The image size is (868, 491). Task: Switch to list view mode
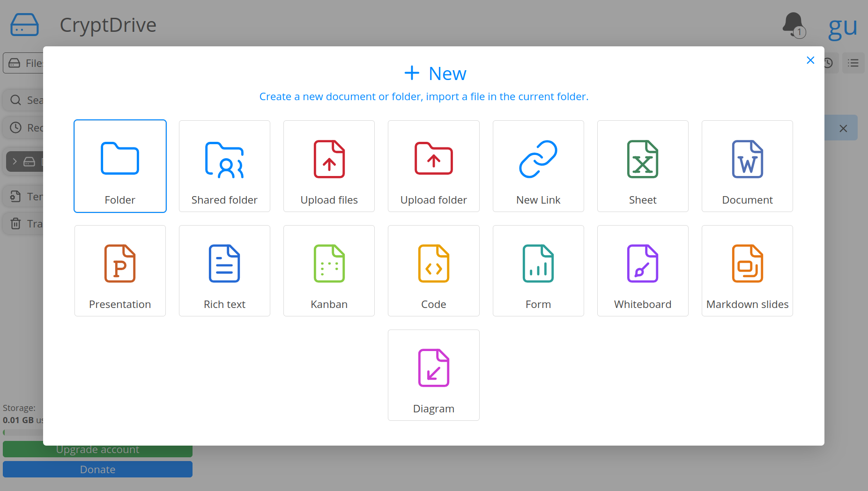pyautogui.click(x=853, y=63)
